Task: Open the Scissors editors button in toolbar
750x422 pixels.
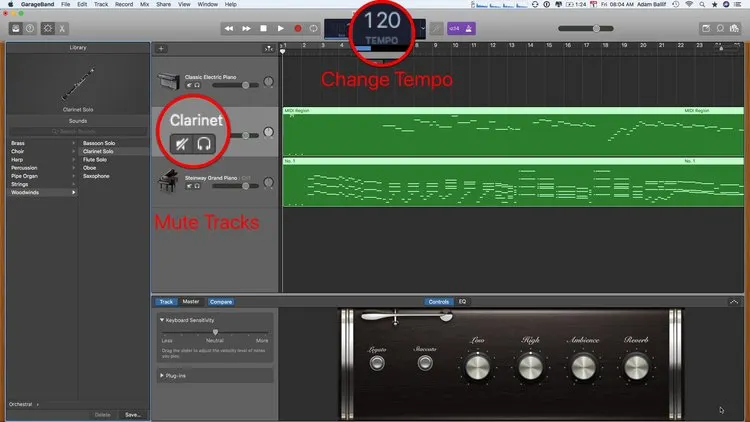Action: point(63,28)
